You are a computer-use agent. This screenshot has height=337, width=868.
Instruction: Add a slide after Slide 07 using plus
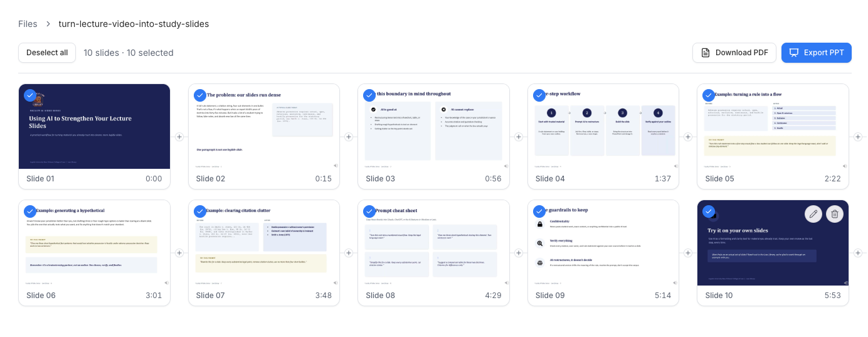click(x=349, y=252)
